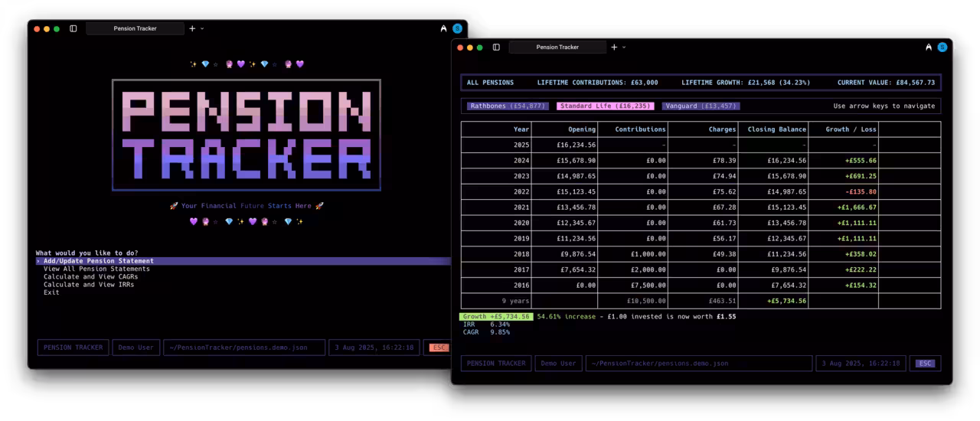The image size is (980, 421).
Task: Click the blue profile avatar in the right window
Action: tap(942, 47)
